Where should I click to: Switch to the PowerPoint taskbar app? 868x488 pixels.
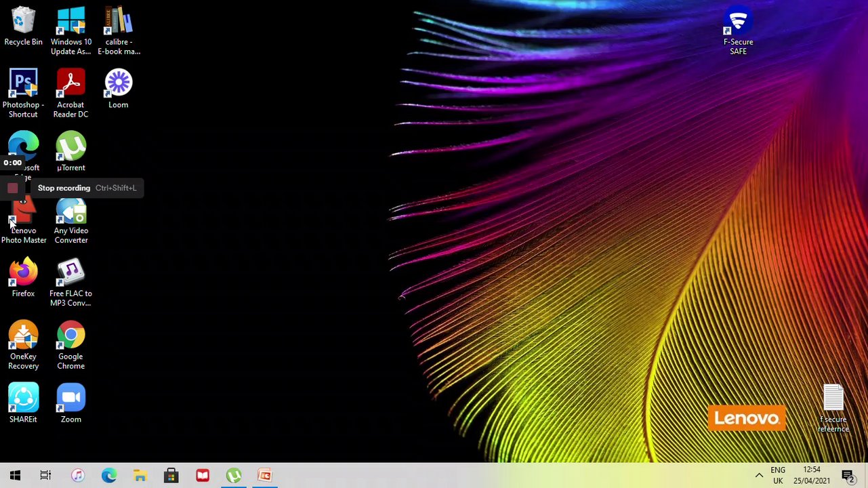264,476
